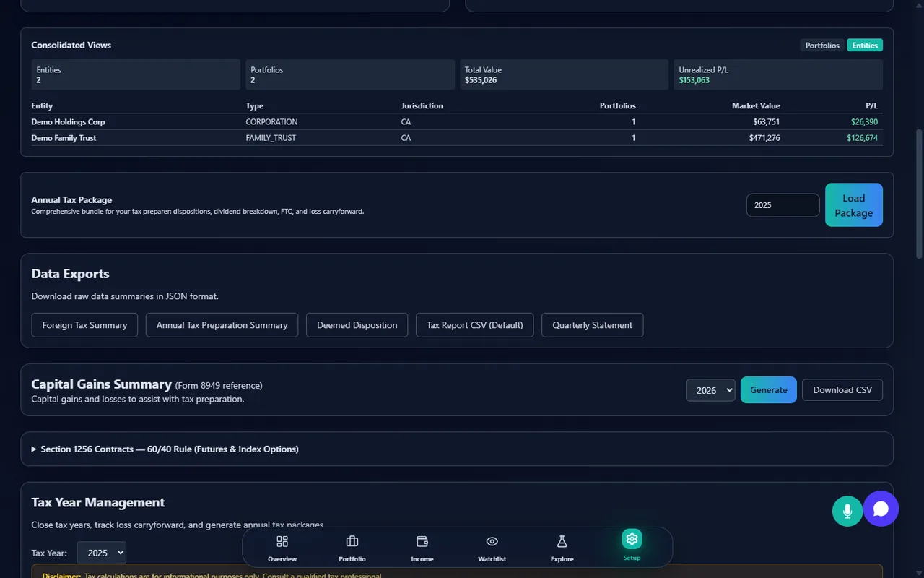Open the Overview grid icon
The width and height of the screenshot is (924, 578).
(282, 541)
